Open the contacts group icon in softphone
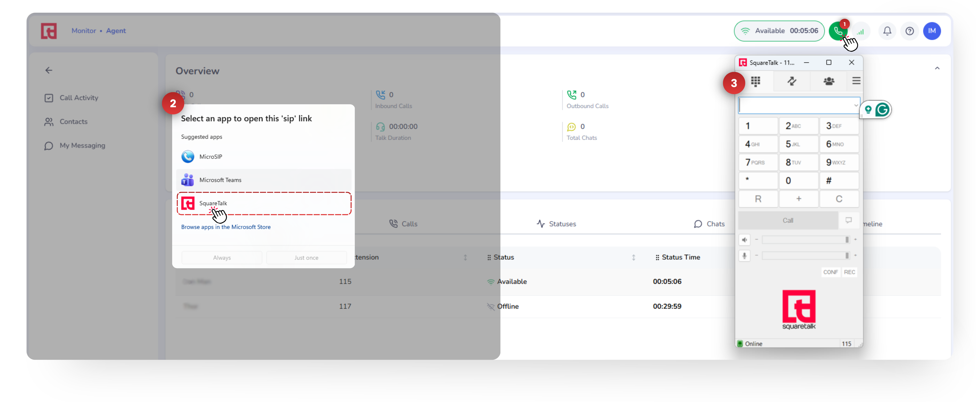Image resolution: width=980 pixels, height=402 pixels. coord(829,81)
